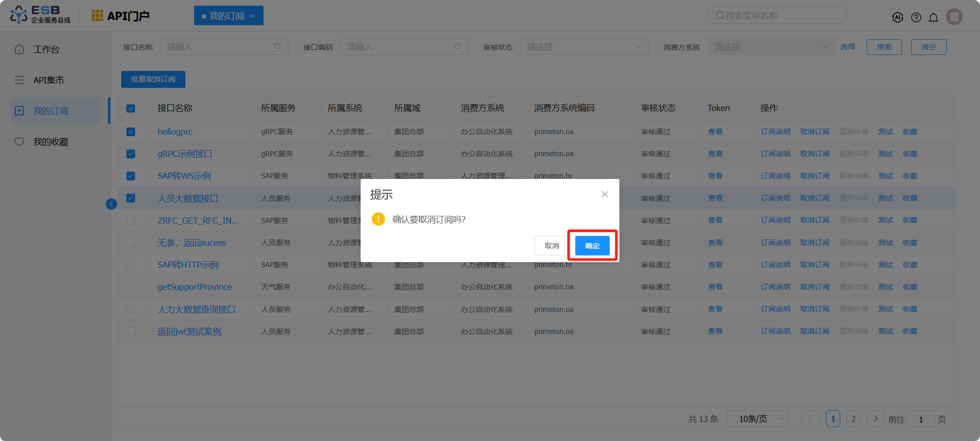This screenshot has height=441, width=980.
Task: Close the 提示 dialog with X icon
Action: click(x=605, y=194)
